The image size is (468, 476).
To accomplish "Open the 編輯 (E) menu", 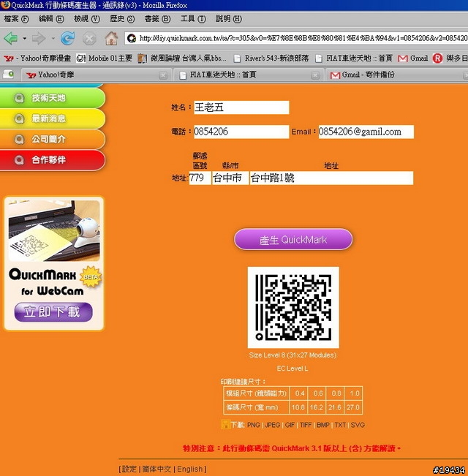I will (51, 19).
